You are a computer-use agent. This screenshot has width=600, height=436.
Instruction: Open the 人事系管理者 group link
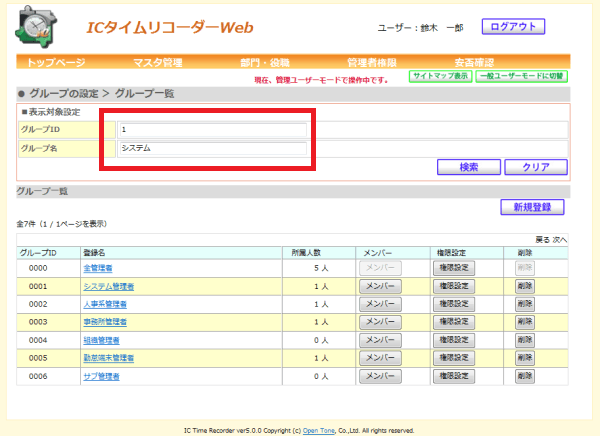pyautogui.click(x=105, y=304)
